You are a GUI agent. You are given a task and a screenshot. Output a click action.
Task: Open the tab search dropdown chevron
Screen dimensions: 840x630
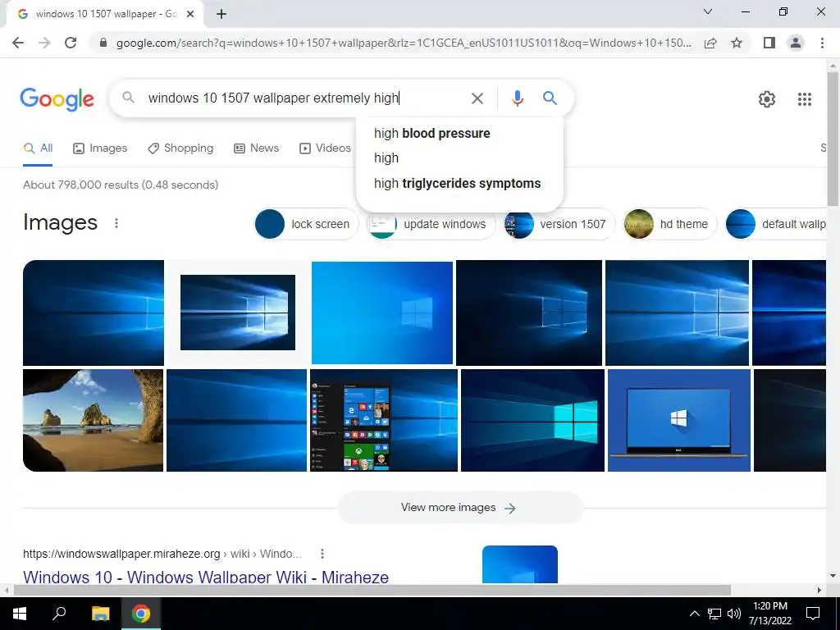tap(708, 11)
